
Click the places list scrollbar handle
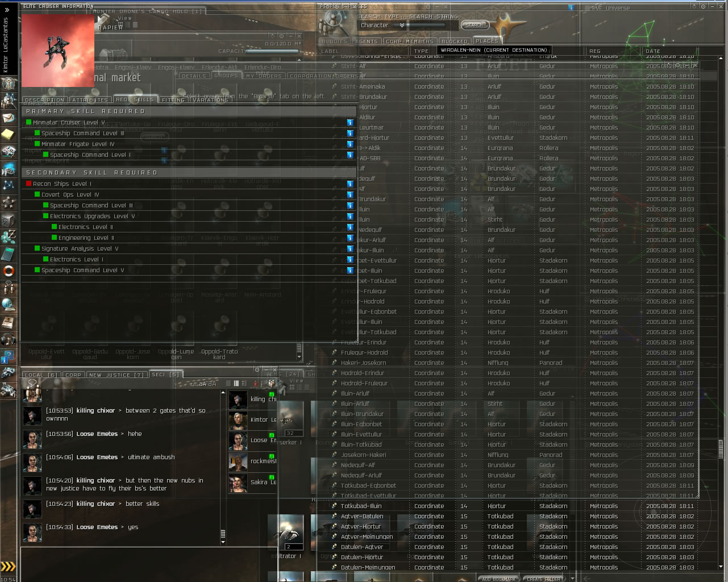pyautogui.click(x=721, y=448)
